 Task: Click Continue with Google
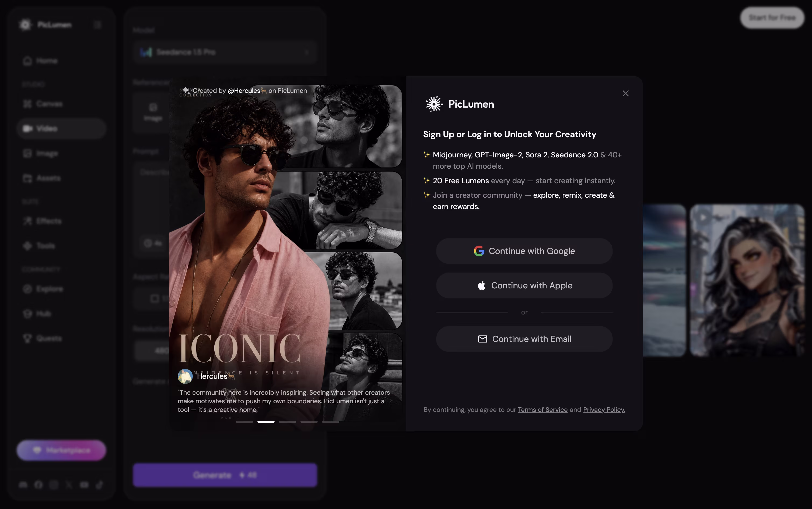tap(524, 251)
